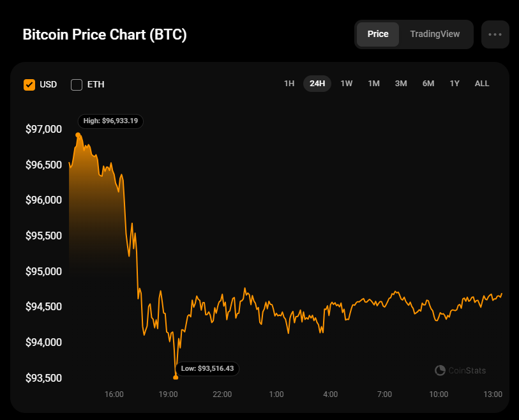This screenshot has width=519, height=420.
Task: Display ALL time price history
Action: [x=482, y=84]
